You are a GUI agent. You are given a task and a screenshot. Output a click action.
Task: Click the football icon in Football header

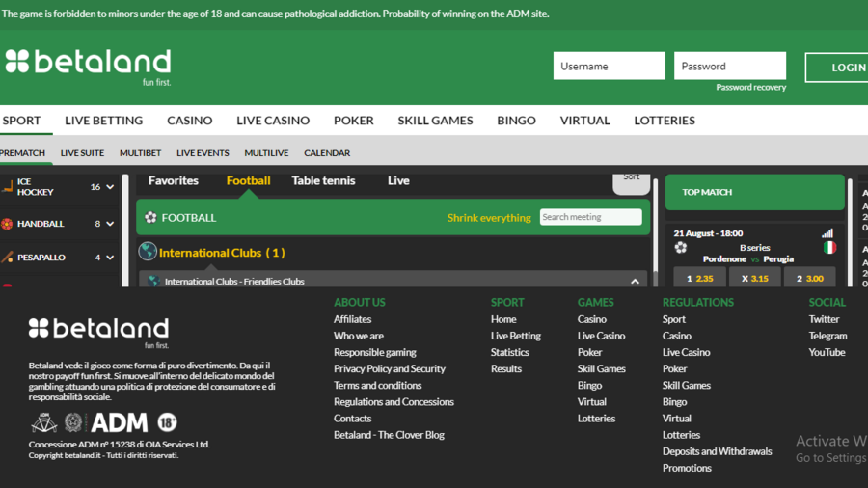(x=150, y=218)
